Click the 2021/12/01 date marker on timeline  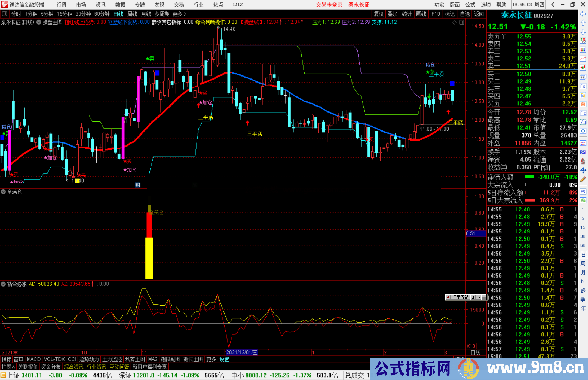click(242, 352)
